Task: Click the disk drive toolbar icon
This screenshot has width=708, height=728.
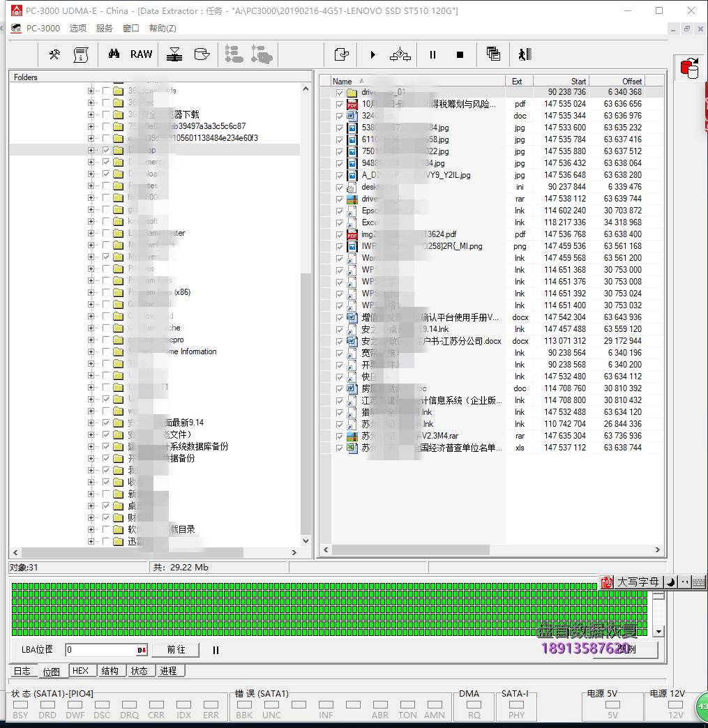Action: (x=202, y=54)
